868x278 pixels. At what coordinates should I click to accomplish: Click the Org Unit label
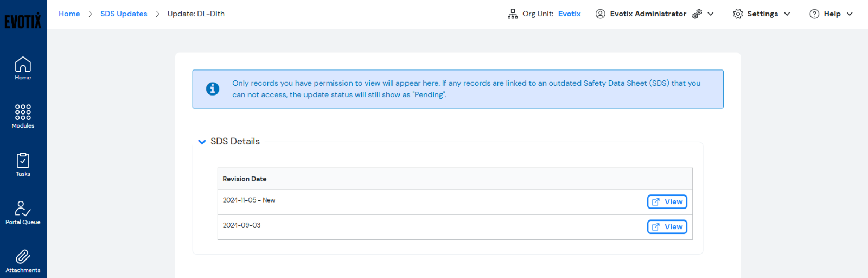tap(538, 14)
